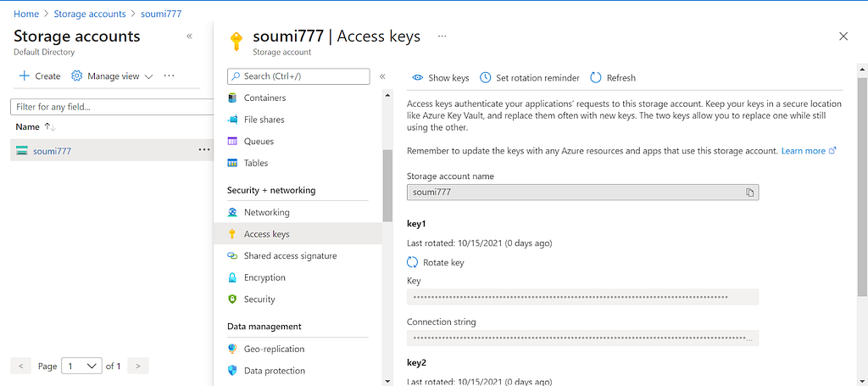
Task: Click the Tables icon in sidebar
Action: coord(232,163)
